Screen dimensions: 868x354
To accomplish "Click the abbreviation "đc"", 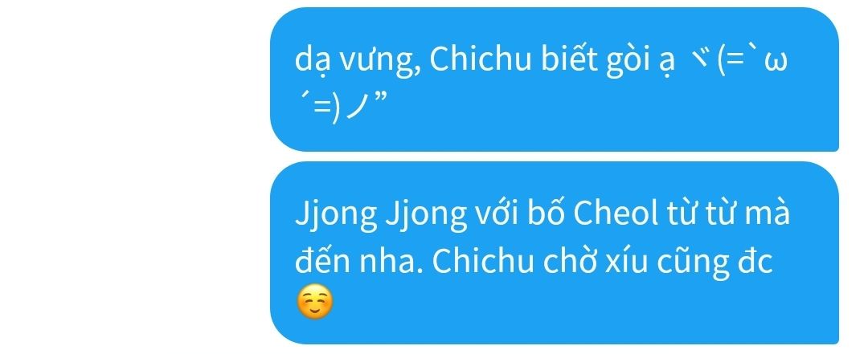I will [755, 262].
